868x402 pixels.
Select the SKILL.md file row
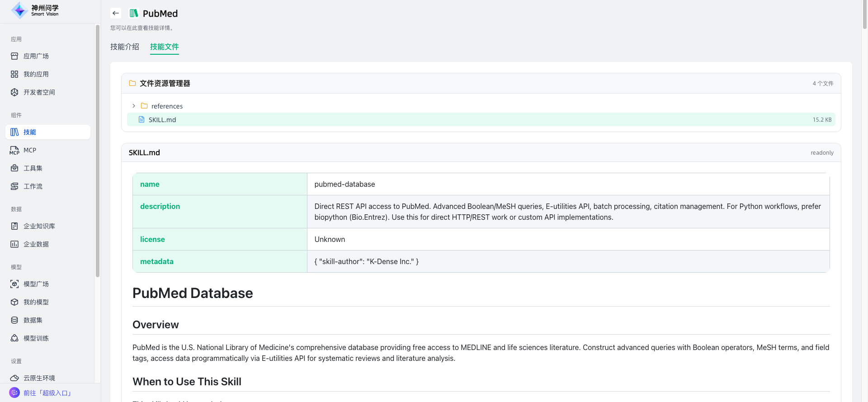(x=481, y=119)
